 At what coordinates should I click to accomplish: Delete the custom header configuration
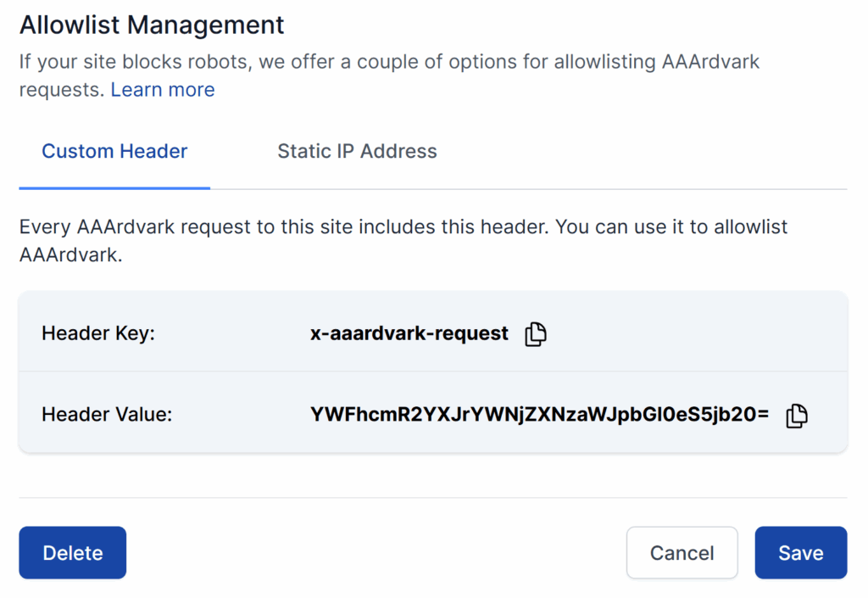coord(72,552)
